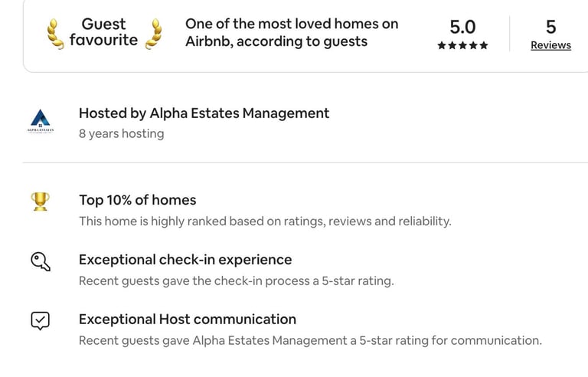Click the key check-in icon
This screenshot has width=588, height=377.
tap(41, 261)
